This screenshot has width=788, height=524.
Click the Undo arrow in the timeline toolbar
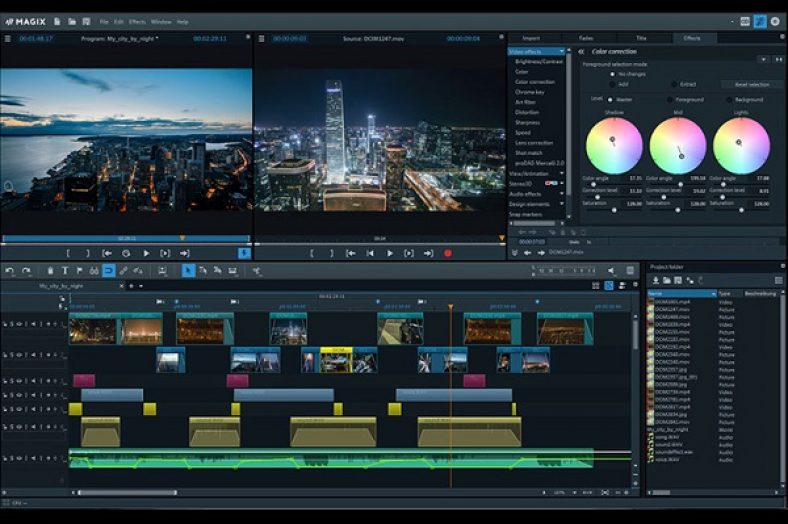point(9,271)
